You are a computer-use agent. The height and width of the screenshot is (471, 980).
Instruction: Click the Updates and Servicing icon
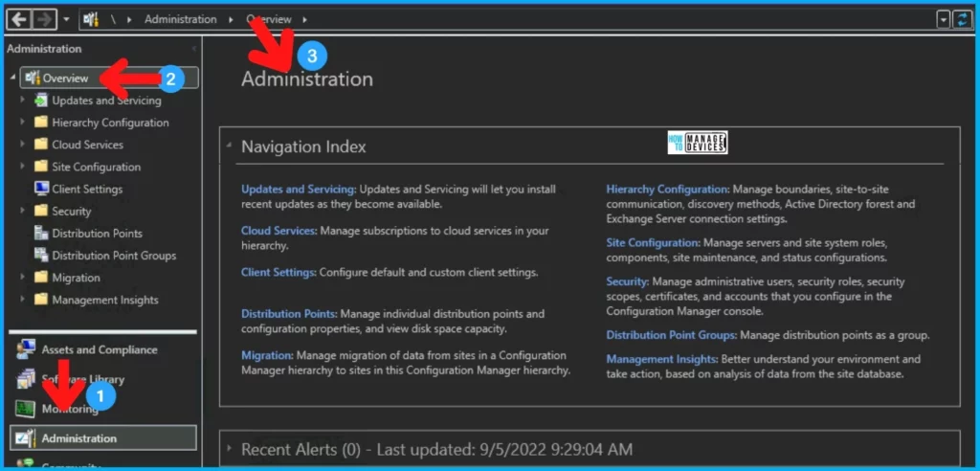(41, 101)
